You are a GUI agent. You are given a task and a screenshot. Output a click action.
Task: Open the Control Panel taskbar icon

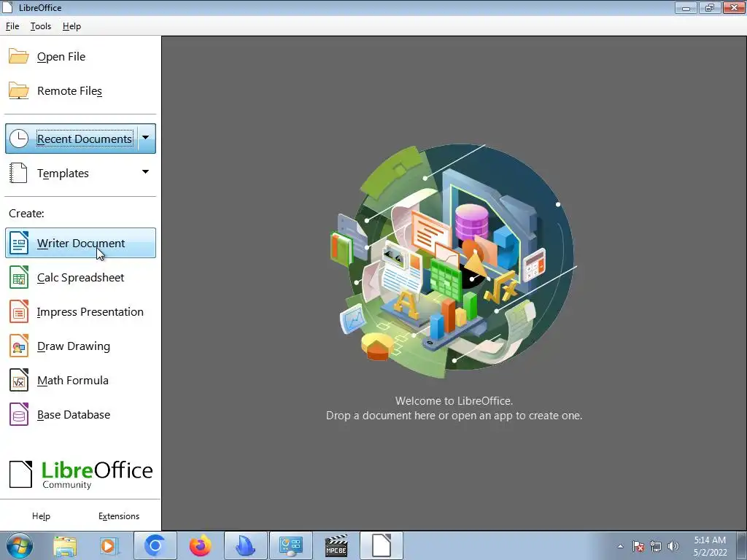tap(291, 545)
